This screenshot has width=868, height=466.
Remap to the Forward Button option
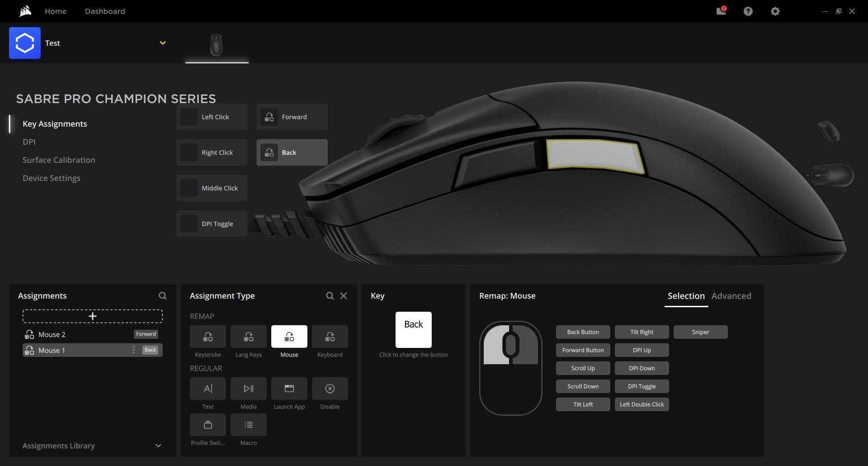point(583,350)
